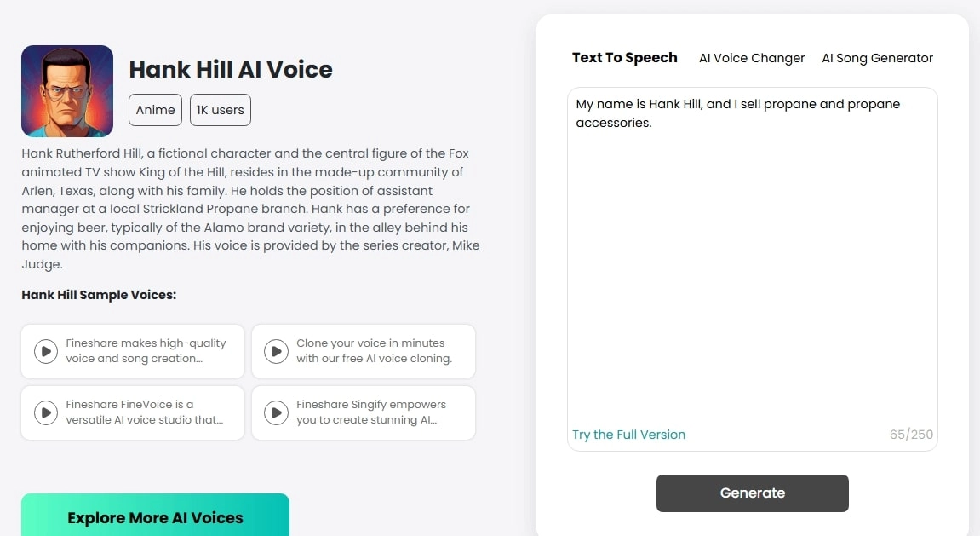
Task: Click the "Hank Hill AI Voice" heading
Action: click(230, 70)
